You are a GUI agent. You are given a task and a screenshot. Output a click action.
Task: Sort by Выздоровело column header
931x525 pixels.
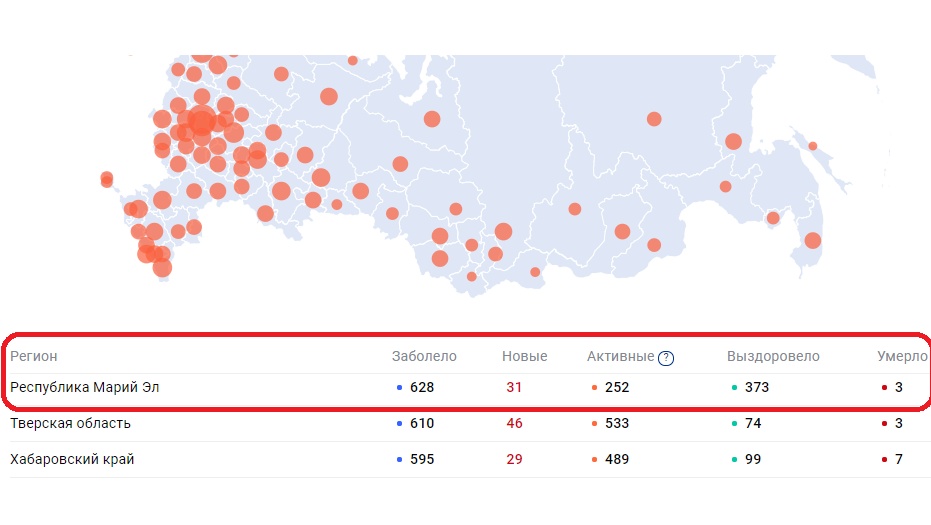pyautogui.click(x=773, y=357)
